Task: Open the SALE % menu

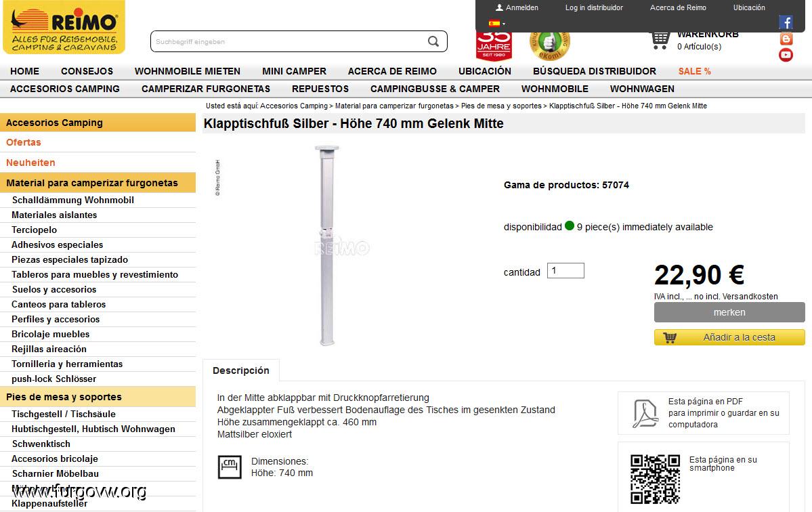Action: [694, 71]
